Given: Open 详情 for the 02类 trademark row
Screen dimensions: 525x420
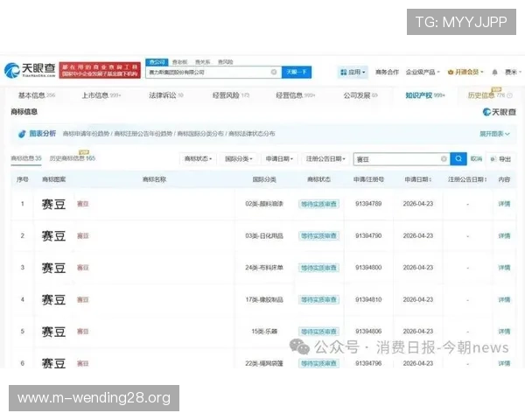Looking at the screenshot, I should click(504, 204).
